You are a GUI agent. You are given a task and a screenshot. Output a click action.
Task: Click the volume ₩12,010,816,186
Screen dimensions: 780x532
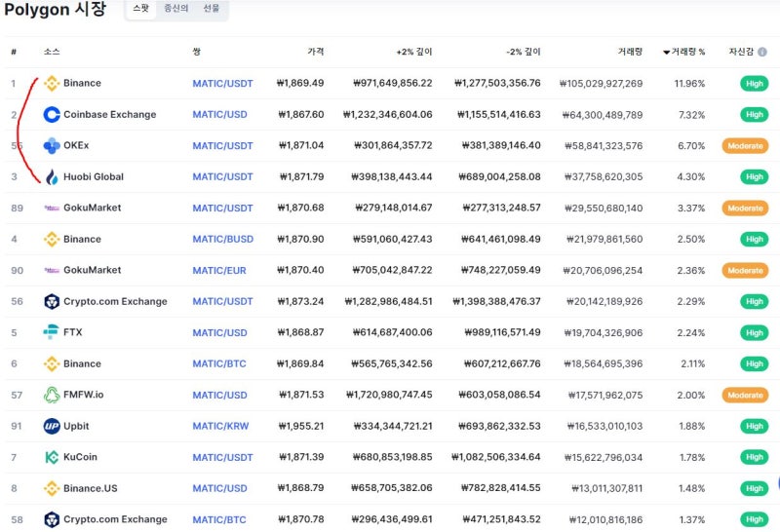click(x=605, y=519)
